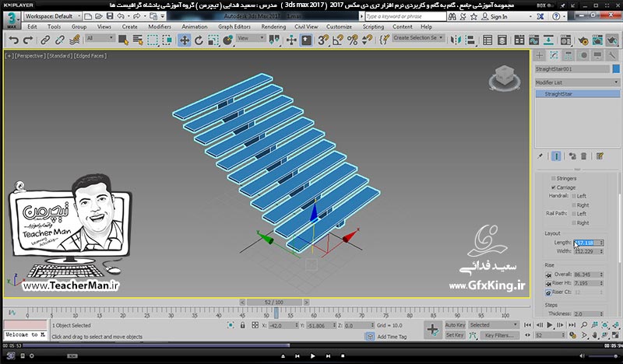Activate Select and Rotate tool
This screenshot has height=364, width=623.
tap(199, 40)
